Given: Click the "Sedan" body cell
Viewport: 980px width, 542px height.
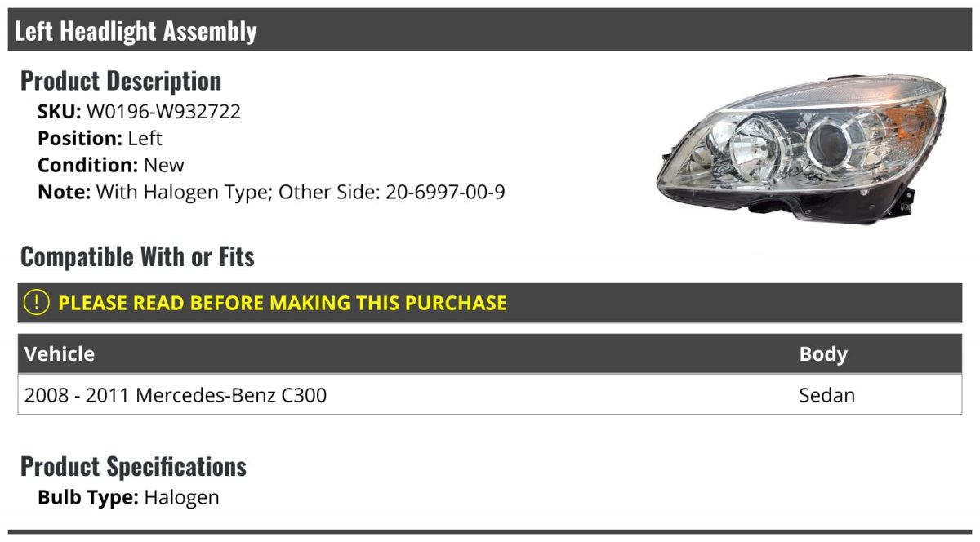Looking at the screenshot, I should pyautogui.click(x=826, y=395).
